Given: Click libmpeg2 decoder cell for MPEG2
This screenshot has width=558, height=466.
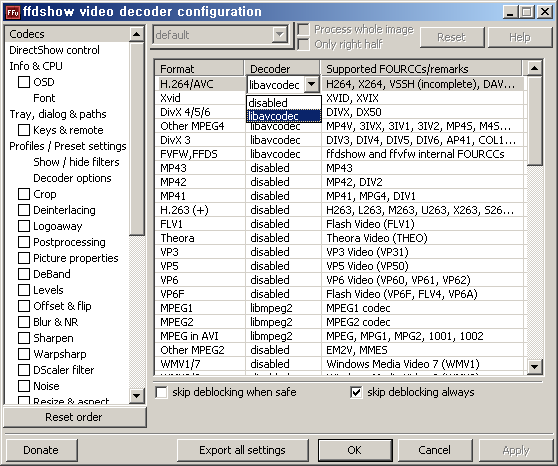Looking at the screenshot, I should click(283, 322).
